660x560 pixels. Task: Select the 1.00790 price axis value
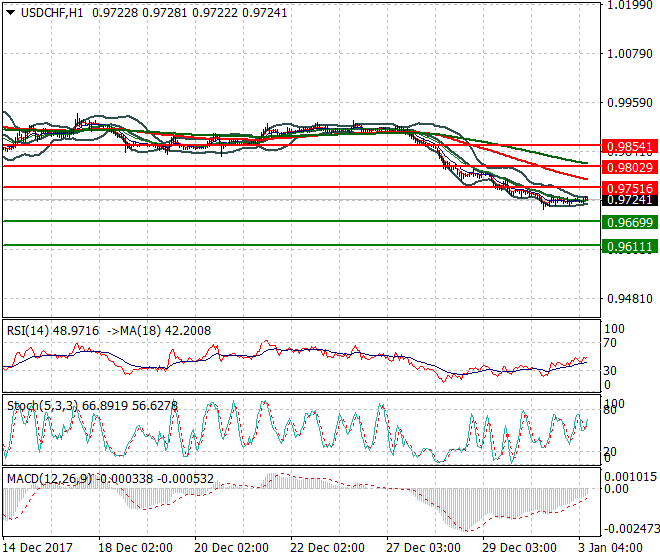coord(630,54)
